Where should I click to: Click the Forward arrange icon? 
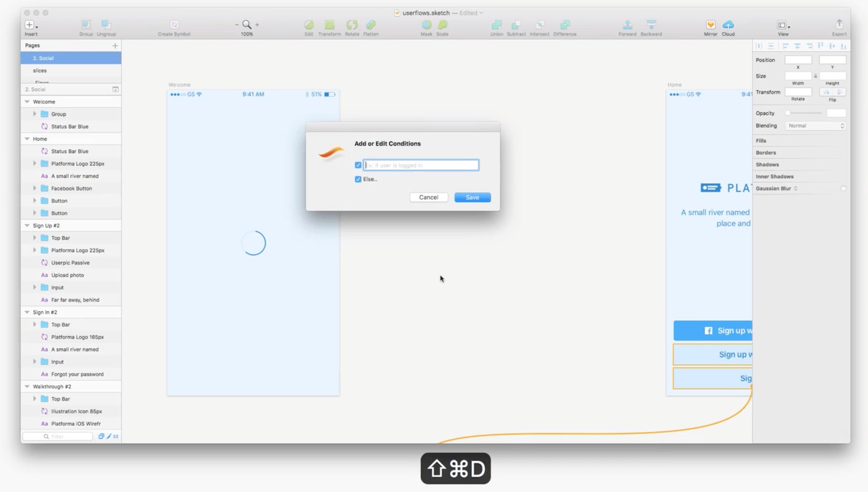tap(627, 25)
